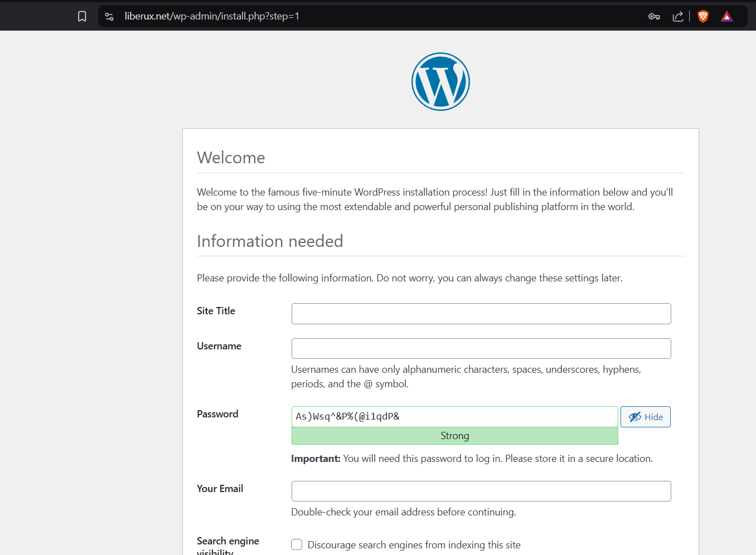Open site settings icon beside the URL
The width and height of the screenshot is (756, 555).
[109, 17]
